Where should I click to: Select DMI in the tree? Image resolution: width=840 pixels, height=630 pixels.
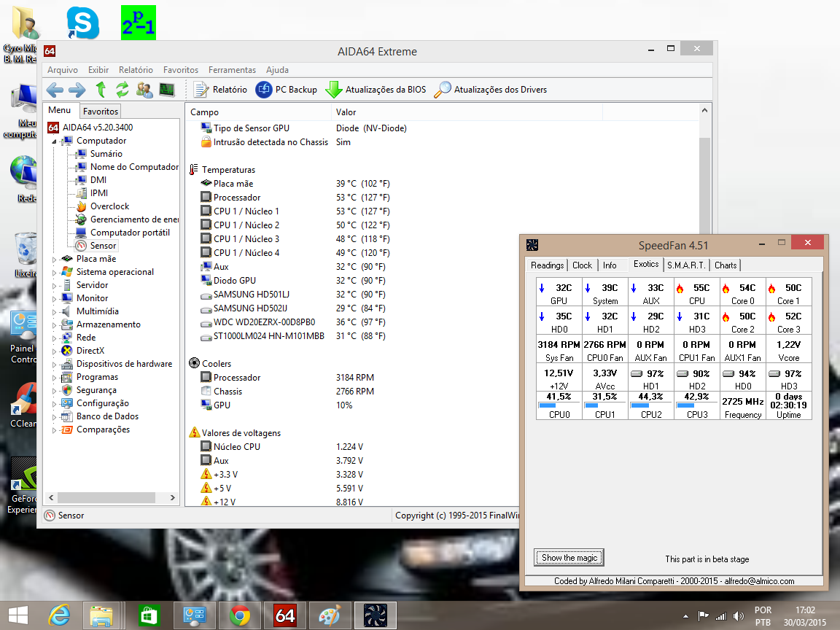(x=98, y=180)
